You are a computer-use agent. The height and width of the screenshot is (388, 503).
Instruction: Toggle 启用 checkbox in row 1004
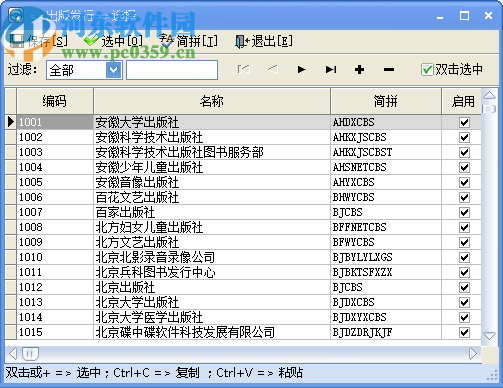point(464,167)
